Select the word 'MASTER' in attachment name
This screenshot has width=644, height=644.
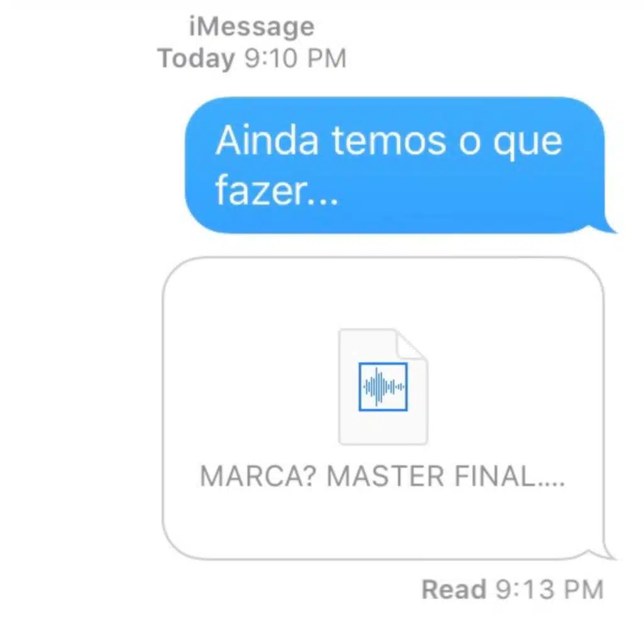click(x=386, y=477)
